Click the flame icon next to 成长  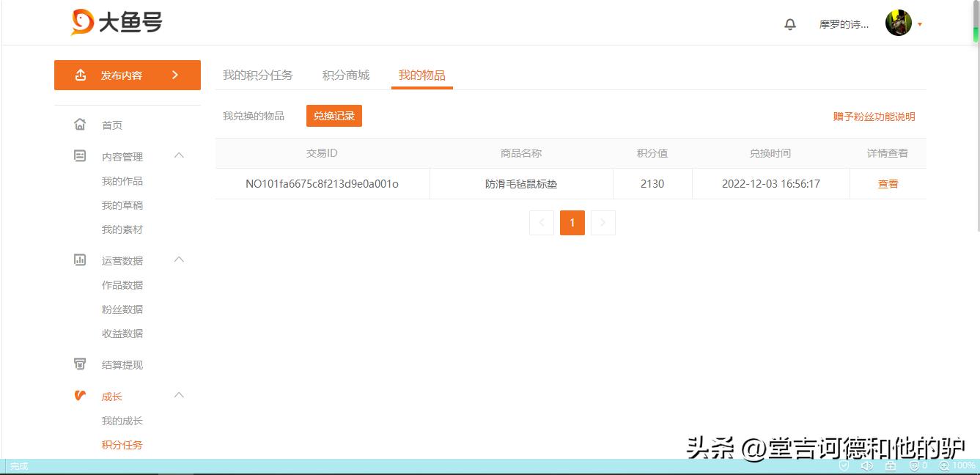pyautogui.click(x=81, y=396)
